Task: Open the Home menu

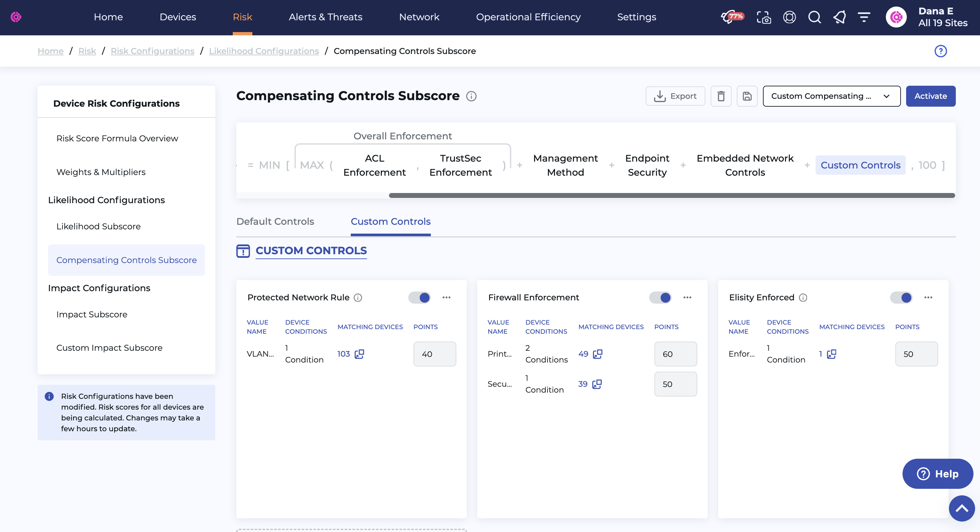Action: pyautogui.click(x=108, y=17)
